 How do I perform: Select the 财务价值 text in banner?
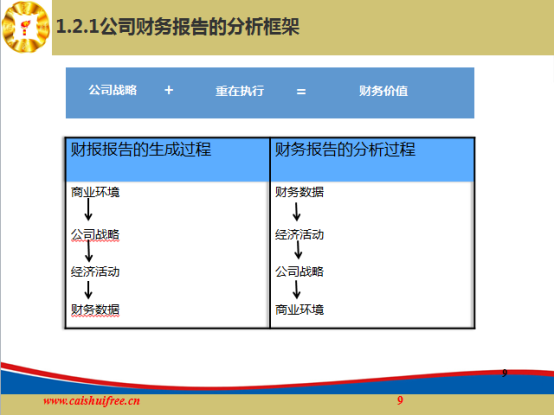coord(383,91)
